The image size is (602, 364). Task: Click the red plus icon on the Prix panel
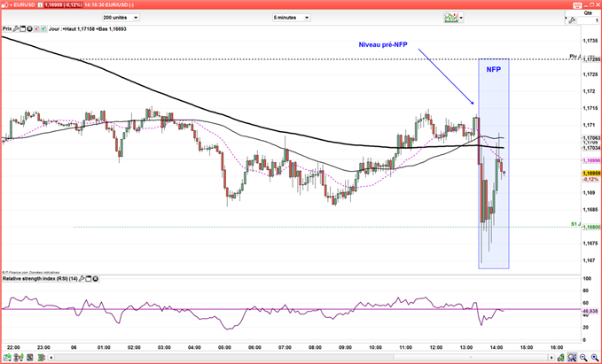pos(37,28)
